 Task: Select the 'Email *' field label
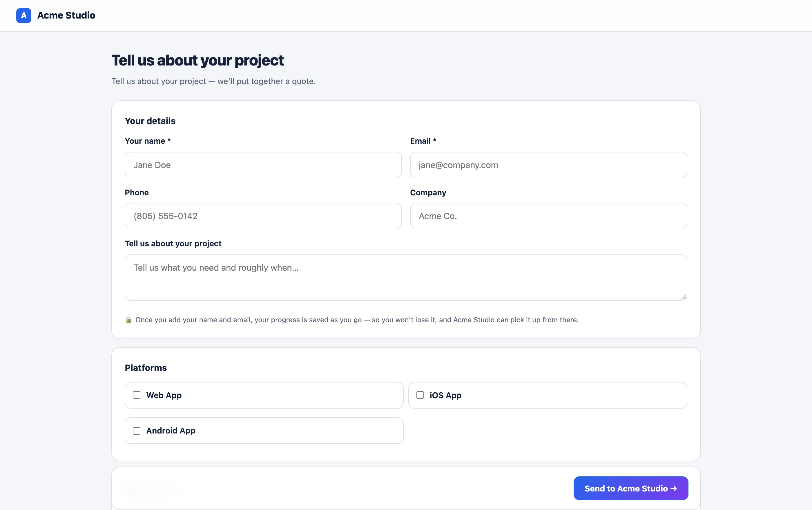pos(423,141)
